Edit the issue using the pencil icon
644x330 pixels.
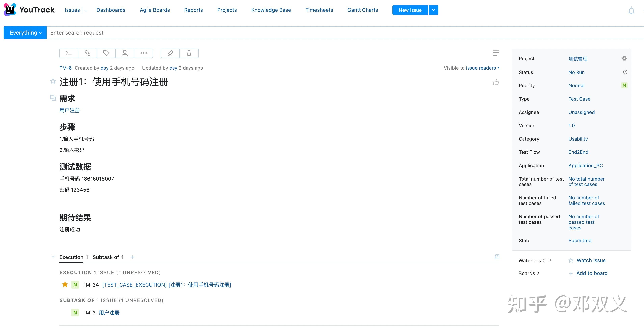tap(170, 53)
